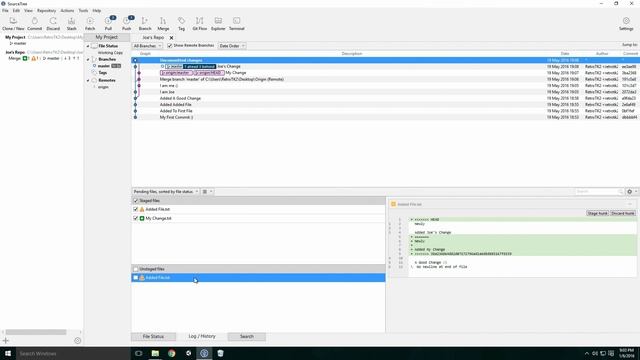
Task: Open the Settings gear in the toolbar
Action: click(x=626, y=24)
